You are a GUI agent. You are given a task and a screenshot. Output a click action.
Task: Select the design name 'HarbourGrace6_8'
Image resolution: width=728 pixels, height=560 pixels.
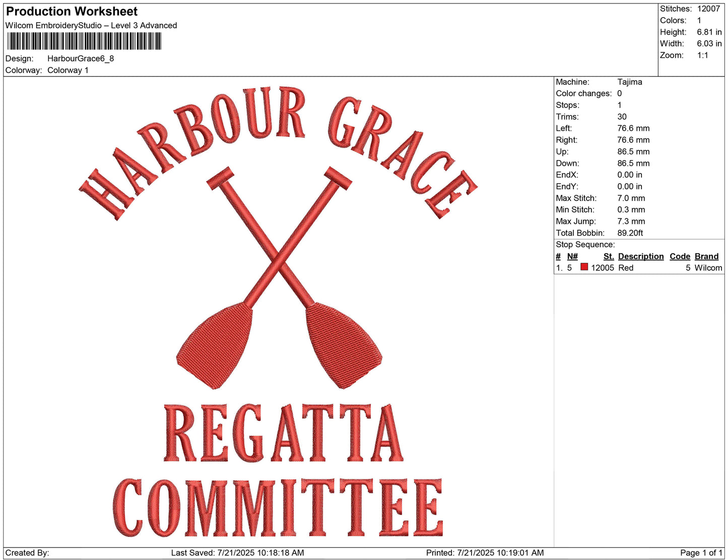point(81,58)
